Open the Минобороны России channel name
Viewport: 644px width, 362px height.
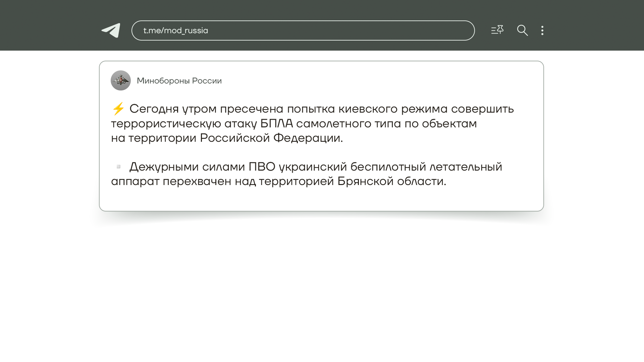pos(179,81)
